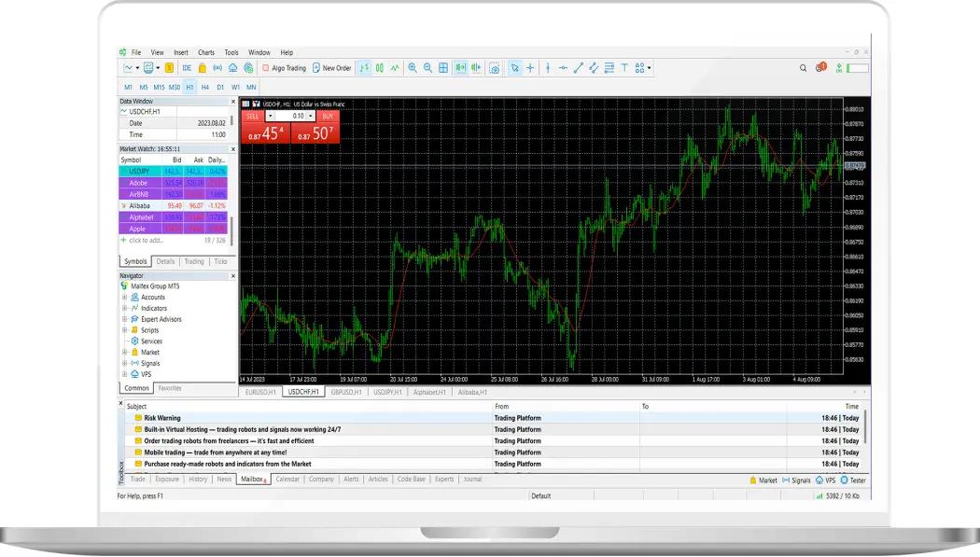Toggle the Algo Trading button
The width and height of the screenshot is (980, 557).
[x=284, y=68]
